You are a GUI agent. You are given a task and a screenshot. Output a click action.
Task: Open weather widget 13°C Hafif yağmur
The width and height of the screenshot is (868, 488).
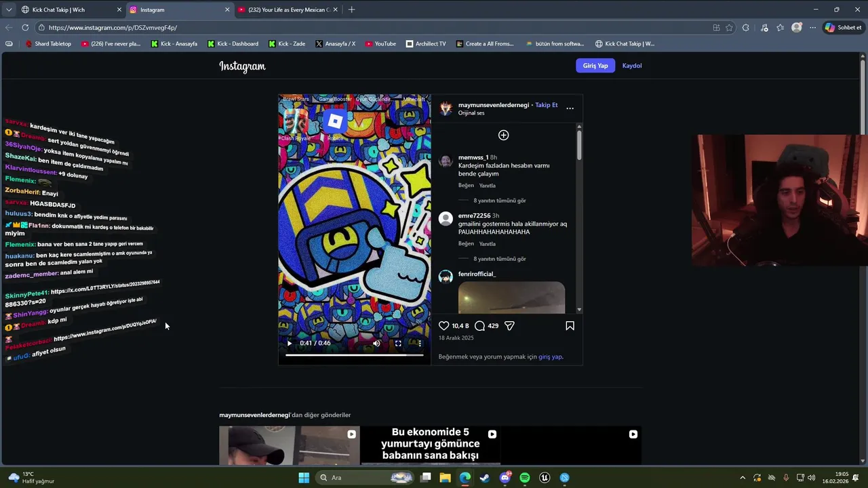(31, 478)
